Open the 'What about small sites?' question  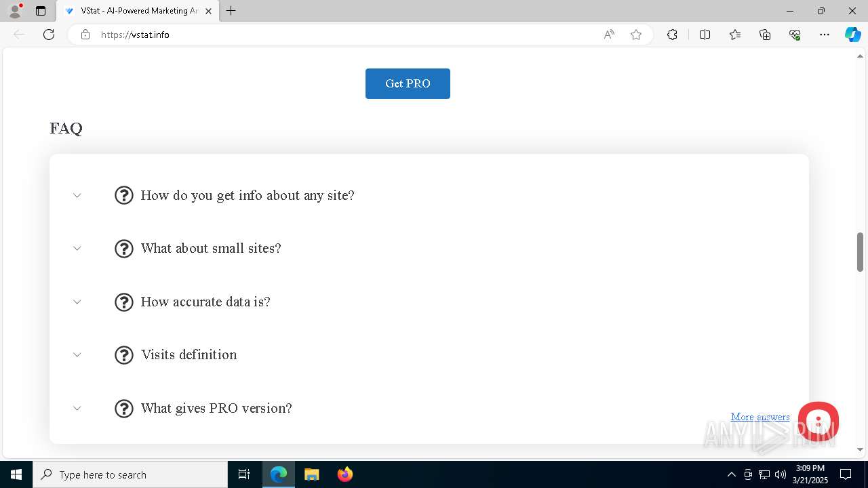click(211, 248)
